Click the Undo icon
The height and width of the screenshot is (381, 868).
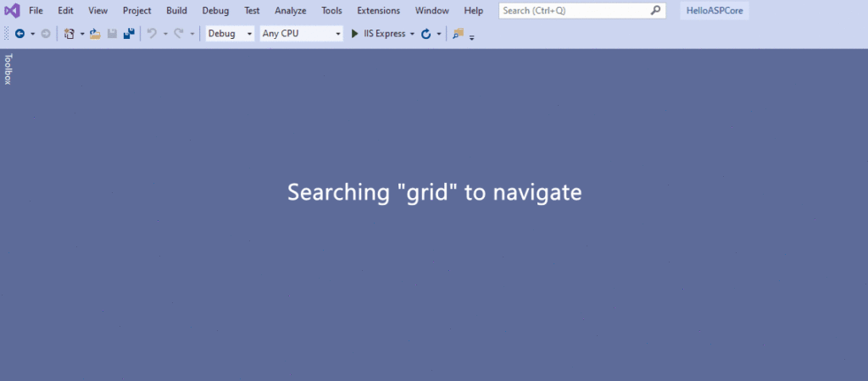point(152,34)
